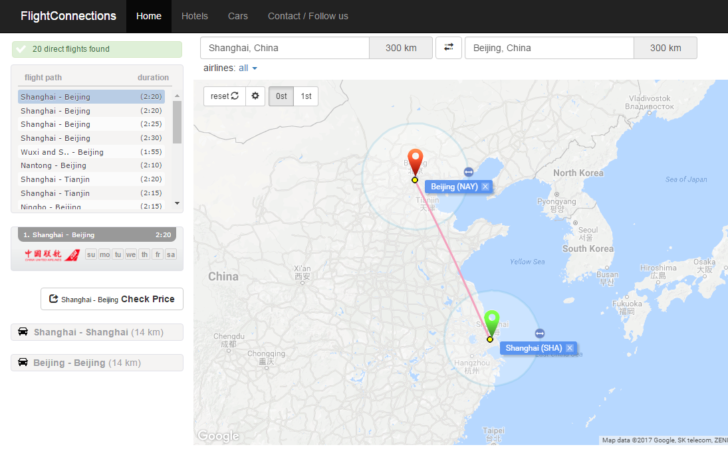
Task: Click Shanghai - Beijing Check Price button
Action: point(112,299)
